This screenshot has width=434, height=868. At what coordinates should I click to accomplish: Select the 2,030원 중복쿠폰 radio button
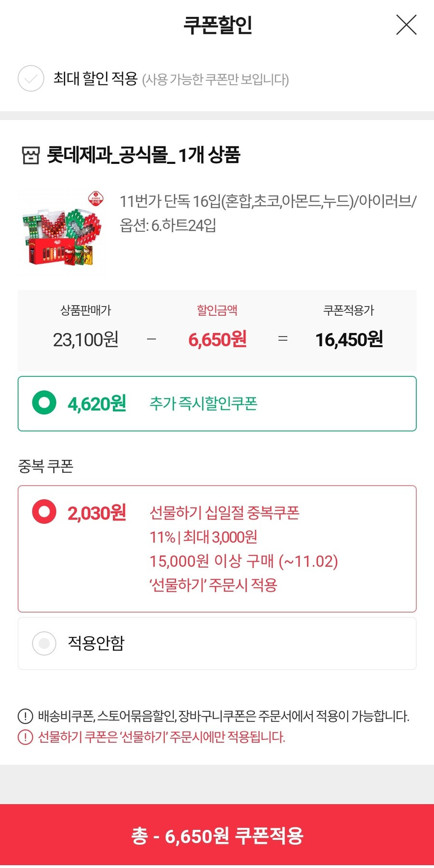tap(44, 512)
